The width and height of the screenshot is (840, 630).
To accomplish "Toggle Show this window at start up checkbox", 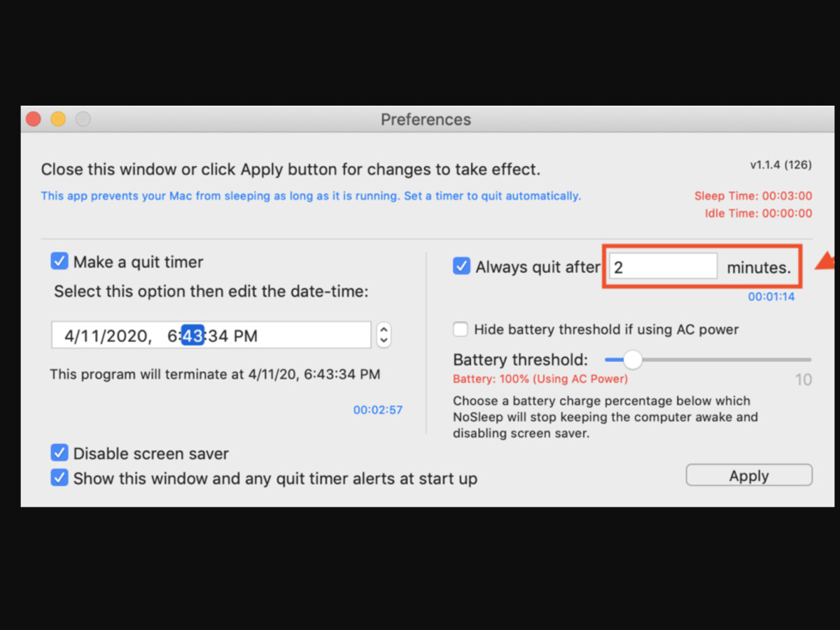I will (59, 478).
